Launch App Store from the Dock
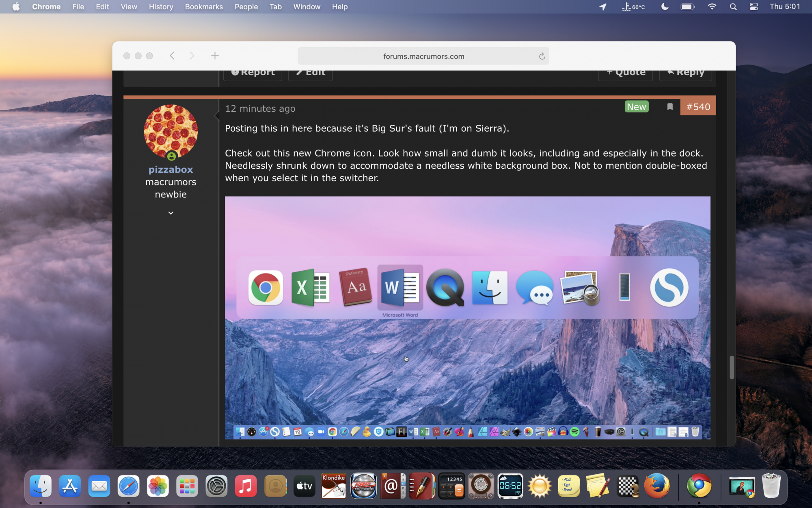Viewport: 812px width, 508px height. point(70,486)
